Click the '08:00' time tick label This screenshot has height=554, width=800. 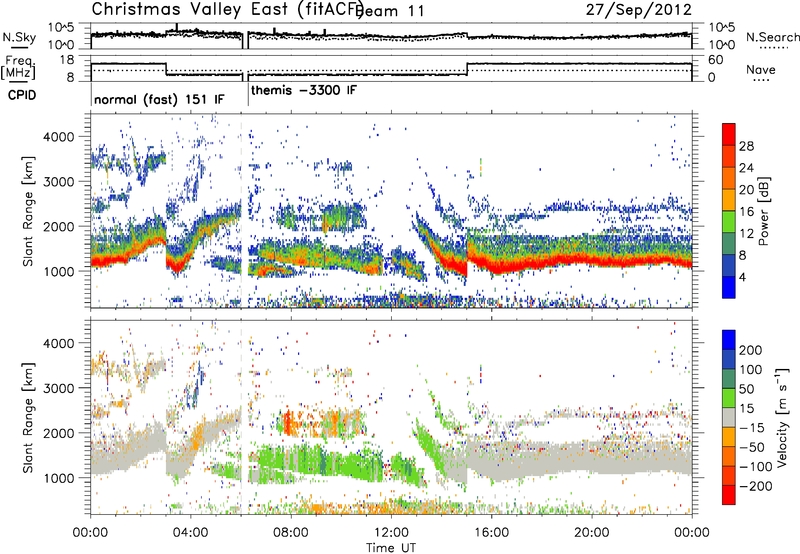[x=291, y=533]
